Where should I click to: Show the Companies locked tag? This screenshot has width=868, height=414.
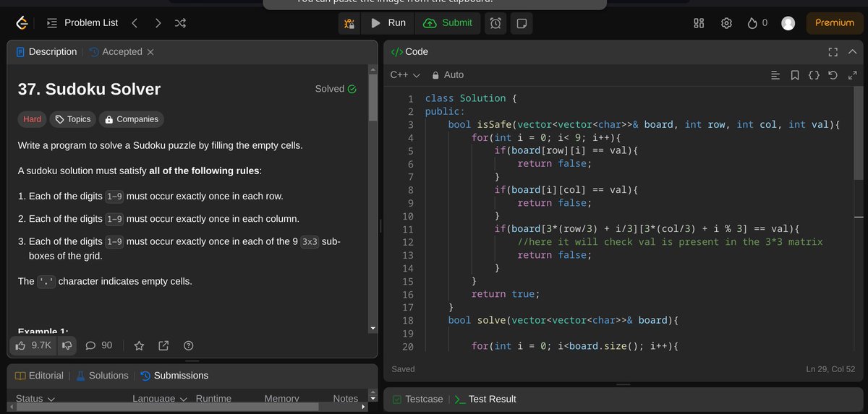click(x=131, y=119)
